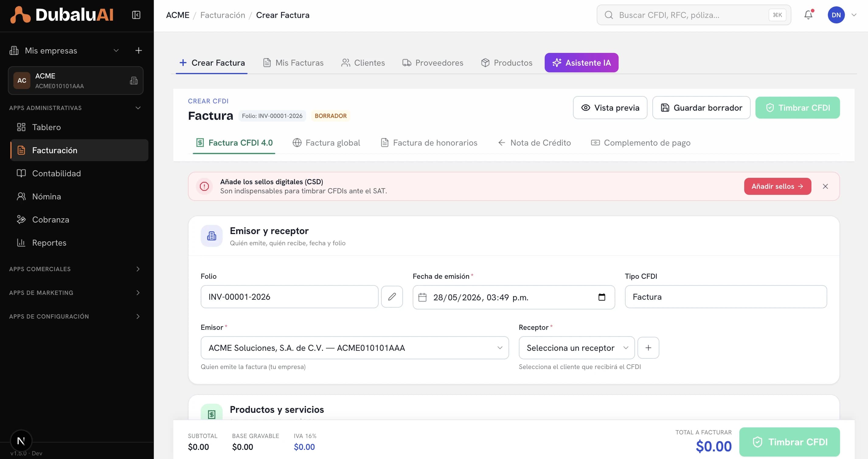Click the Next.js N dev indicator
Image resolution: width=868 pixels, height=459 pixels.
(x=21, y=440)
